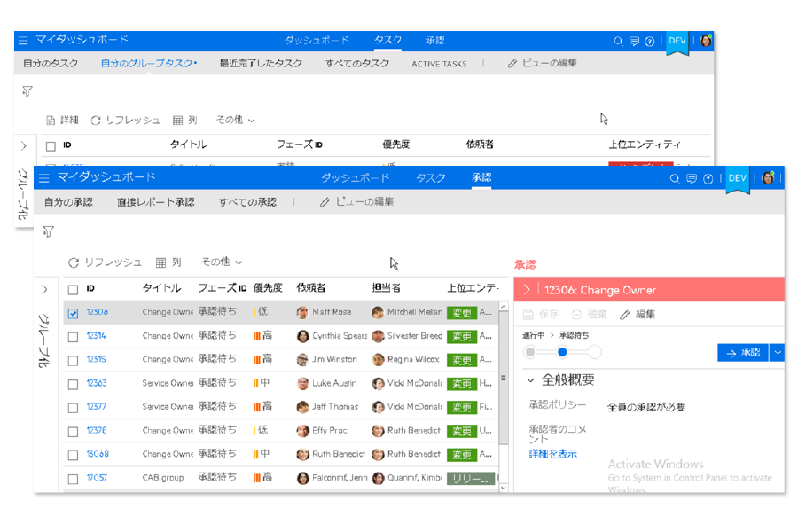Uncheck checkbox for row 12306
The image size is (798, 532).
tap(74, 313)
